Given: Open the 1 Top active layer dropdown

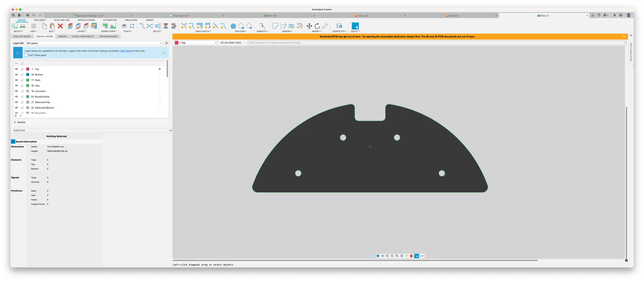Looking at the screenshot, I should coord(196,43).
